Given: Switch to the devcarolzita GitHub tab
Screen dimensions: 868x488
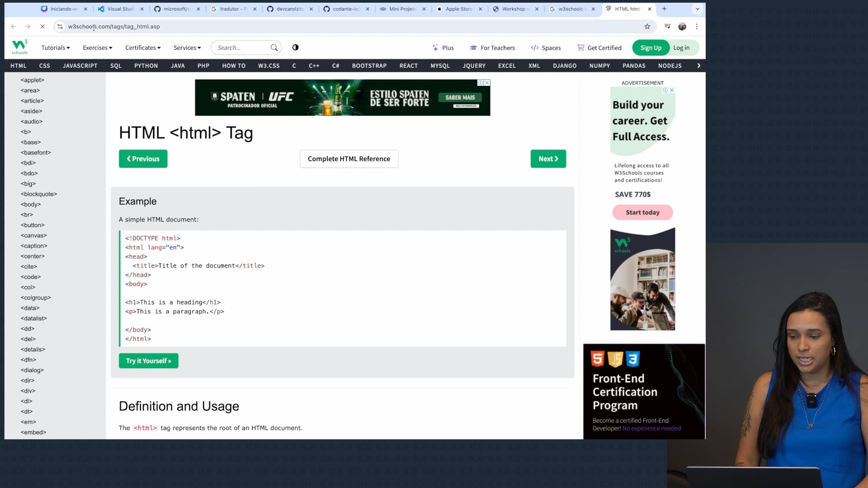Looking at the screenshot, I should pos(290,9).
